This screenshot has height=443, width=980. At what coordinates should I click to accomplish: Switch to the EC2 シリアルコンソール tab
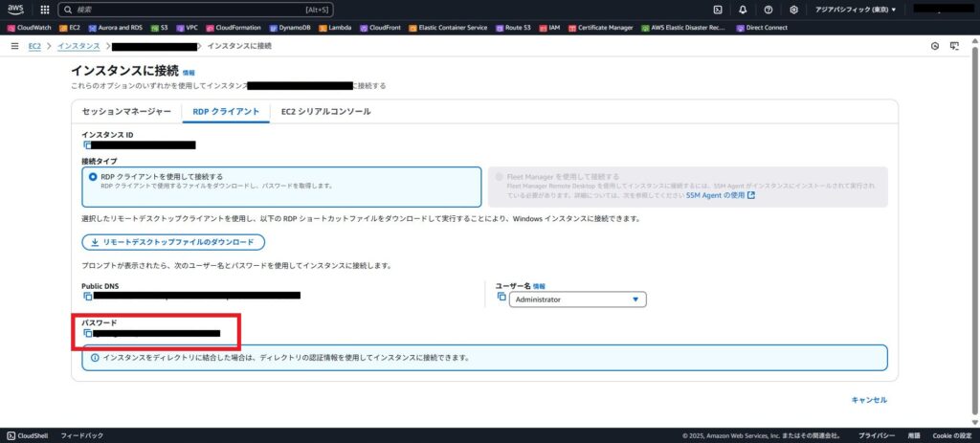click(x=325, y=112)
